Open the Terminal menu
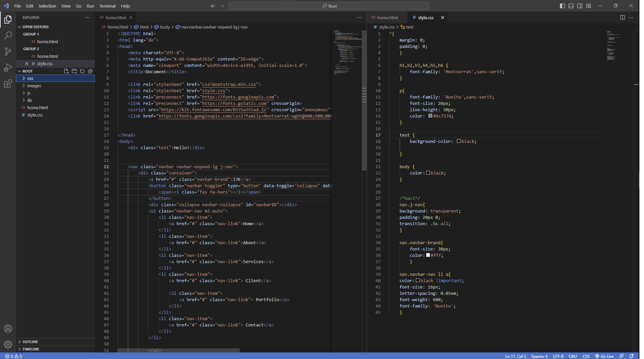 point(107,6)
